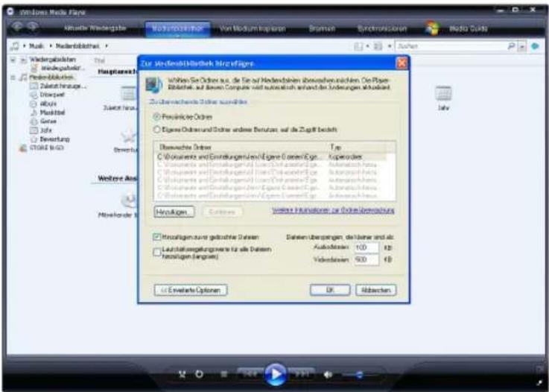The image size is (549, 392).
Task: Click the music note category icon in breadcrumb
Action: click(15, 46)
